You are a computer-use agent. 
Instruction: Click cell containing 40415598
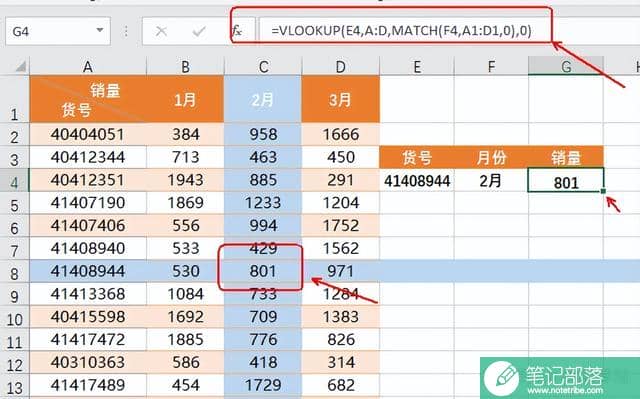point(88,317)
